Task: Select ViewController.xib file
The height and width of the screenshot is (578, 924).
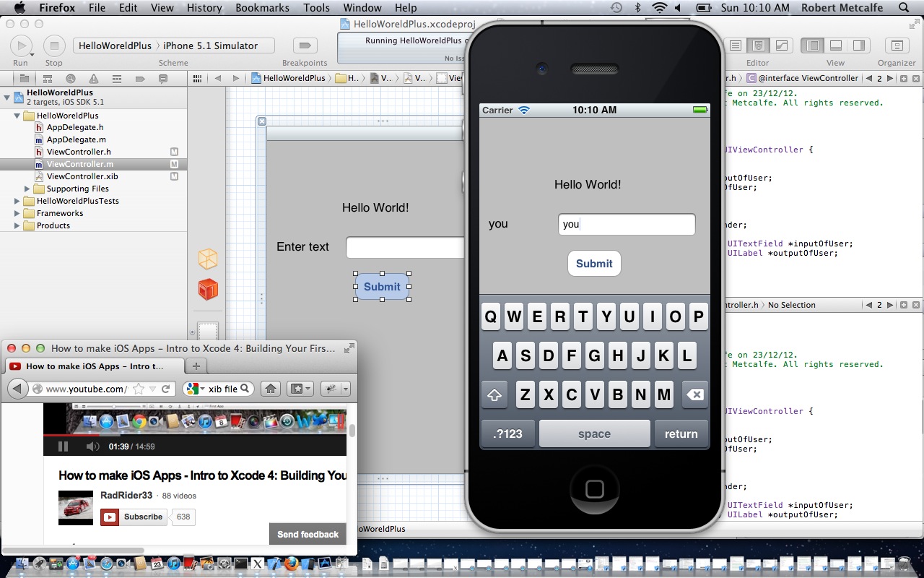Action: click(82, 176)
